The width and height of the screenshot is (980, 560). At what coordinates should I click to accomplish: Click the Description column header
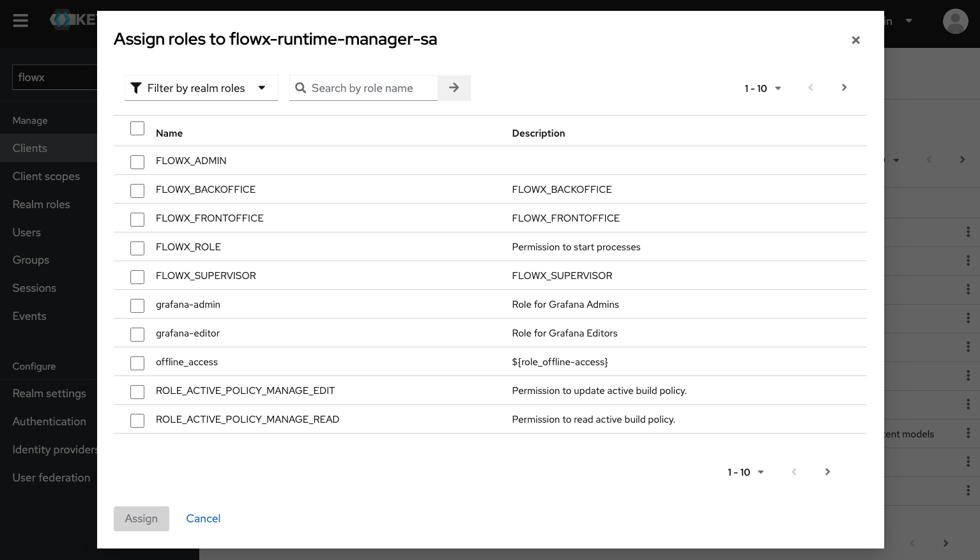click(x=539, y=133)
